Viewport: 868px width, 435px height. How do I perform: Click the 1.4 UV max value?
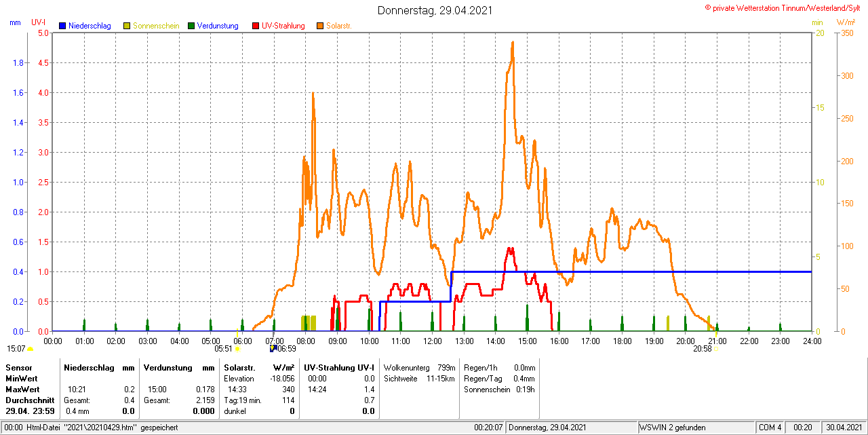click(369, 390)
